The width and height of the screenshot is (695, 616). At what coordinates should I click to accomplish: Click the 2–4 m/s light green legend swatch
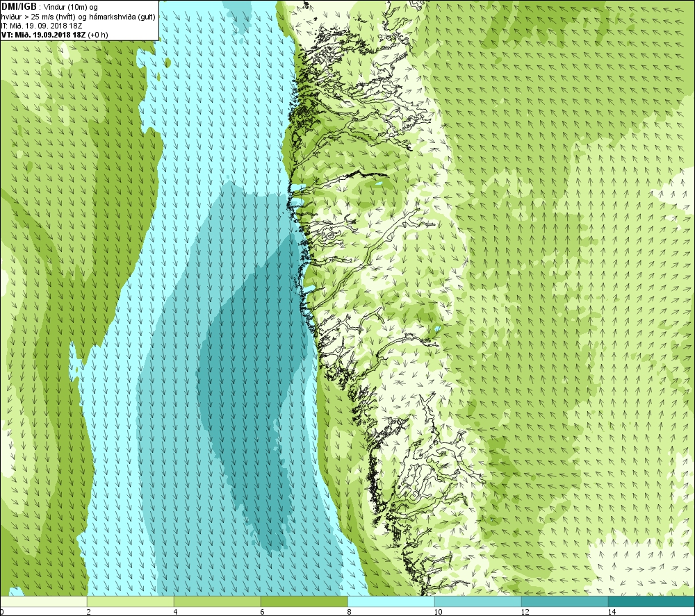pyautogui.click(x=131, y=602)
